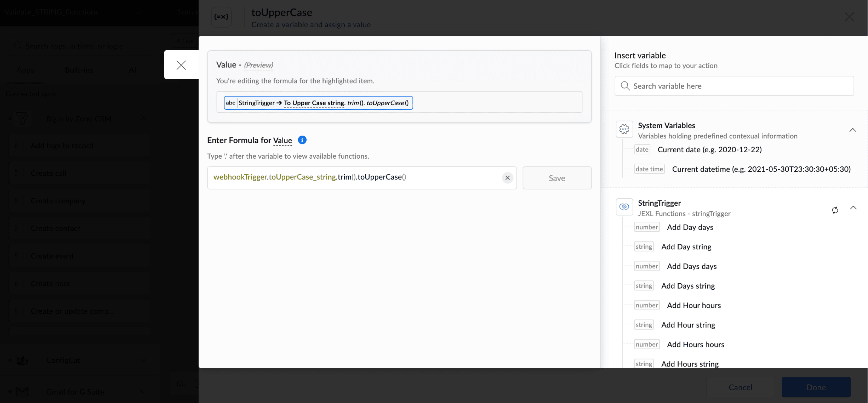Click the System Variables gear icon
The image size is (868, 403).
pyautogui.click(x=624, y=129)
